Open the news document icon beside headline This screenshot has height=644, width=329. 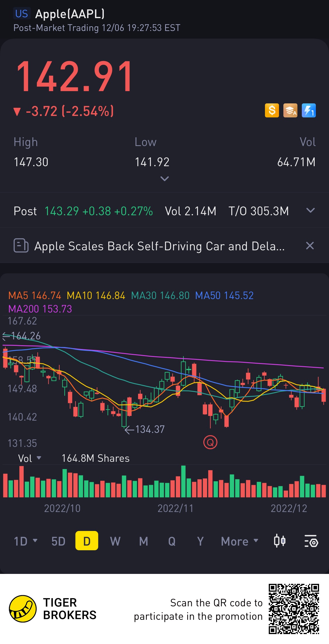click(x=21, y=246)
